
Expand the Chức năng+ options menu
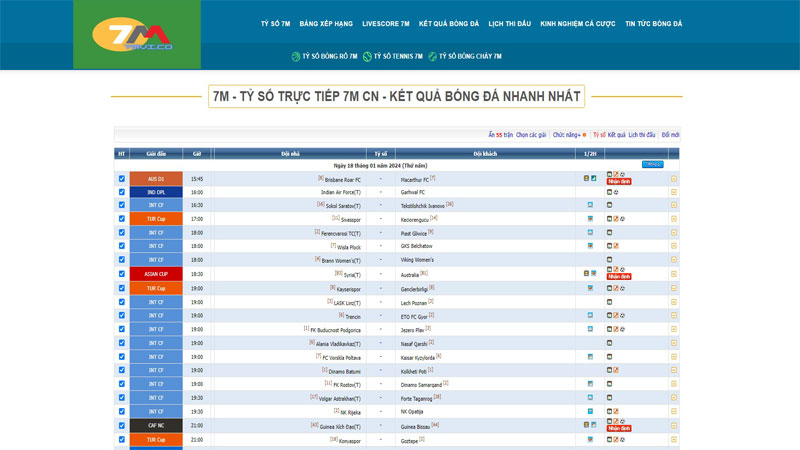coord(567,134)
